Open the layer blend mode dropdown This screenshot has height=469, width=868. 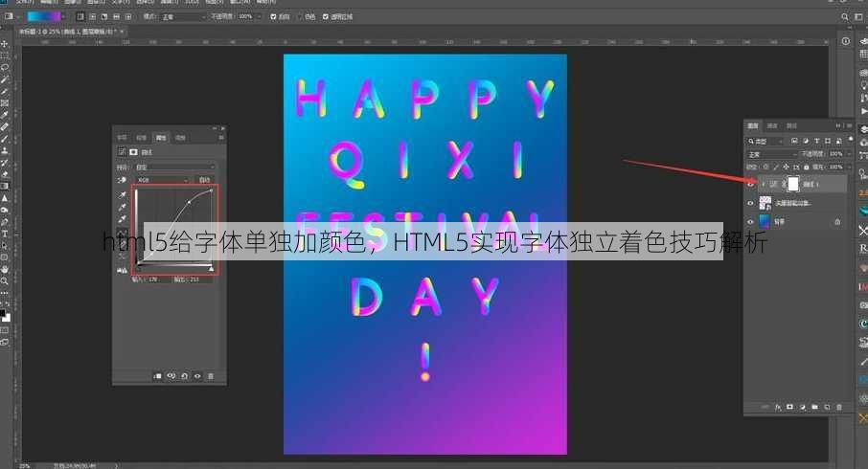(x=771, y=154)
